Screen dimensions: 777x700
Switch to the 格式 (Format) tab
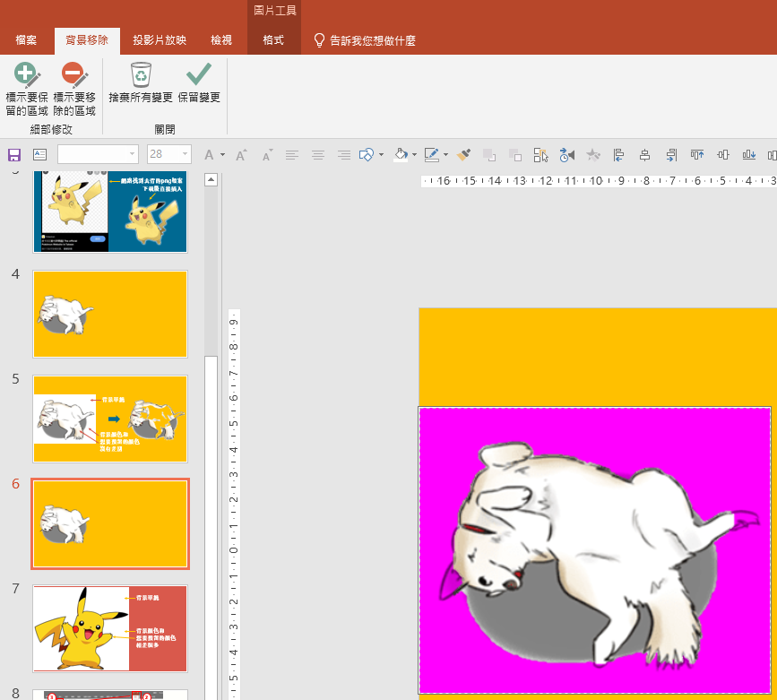point(273,40)
